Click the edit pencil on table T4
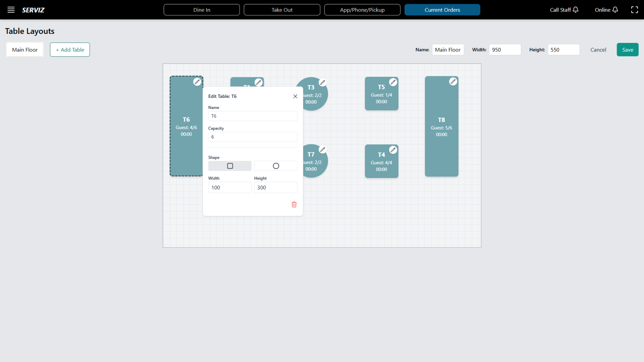The height and width of the screenshot is (362, 644). point(393,150)
